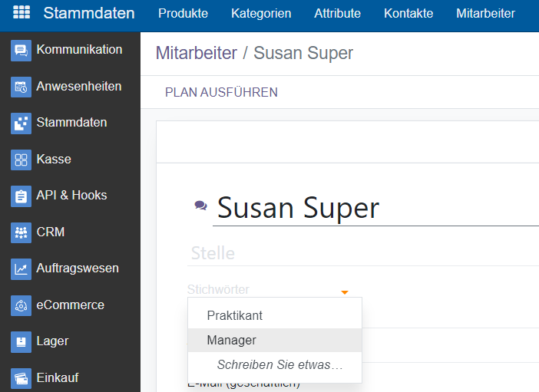Image resolution: width=539 pixels, height=392 pixels.
Task: Open the Produkte menu
Action: click(x=182, y=13)
